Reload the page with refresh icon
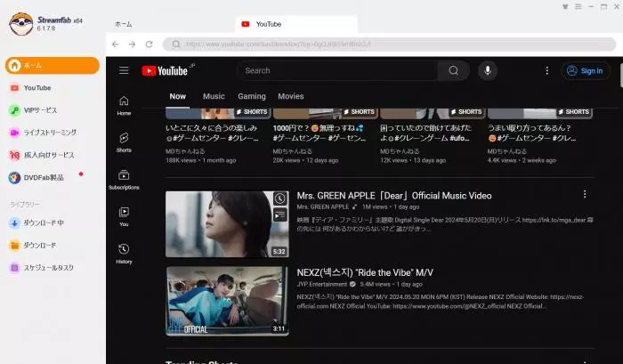The width and height of the screenshot is (623, 364). click(149, 44)
